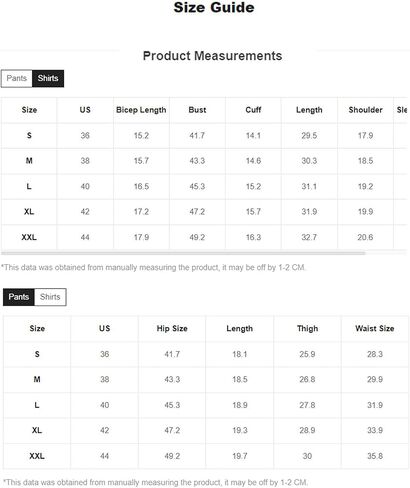410x488 pixels.
Task: Click the Bicep Length column header
Action: pos(141,110)
